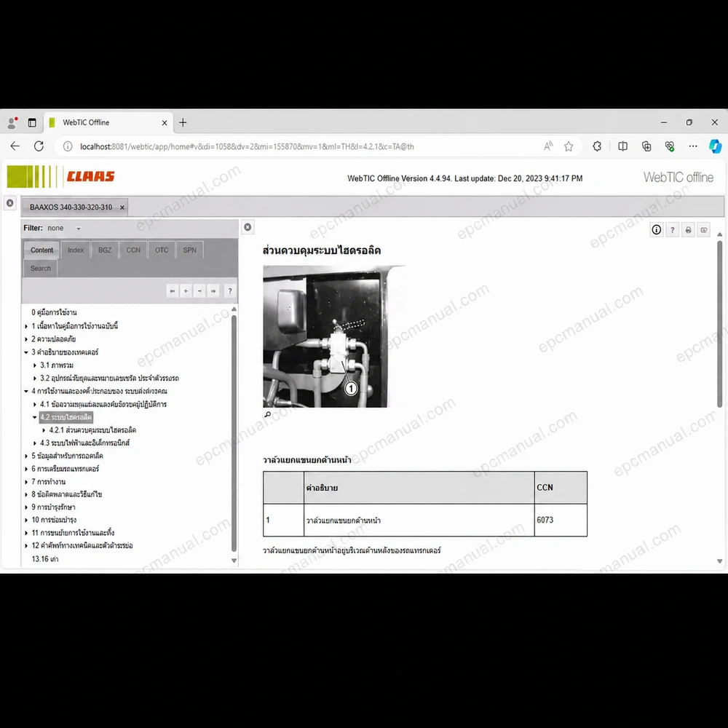Image resolution: width=728 pixels, height=728 pixels.
Task: Expand chapter 1 tree node arrow
Action: 26,326
